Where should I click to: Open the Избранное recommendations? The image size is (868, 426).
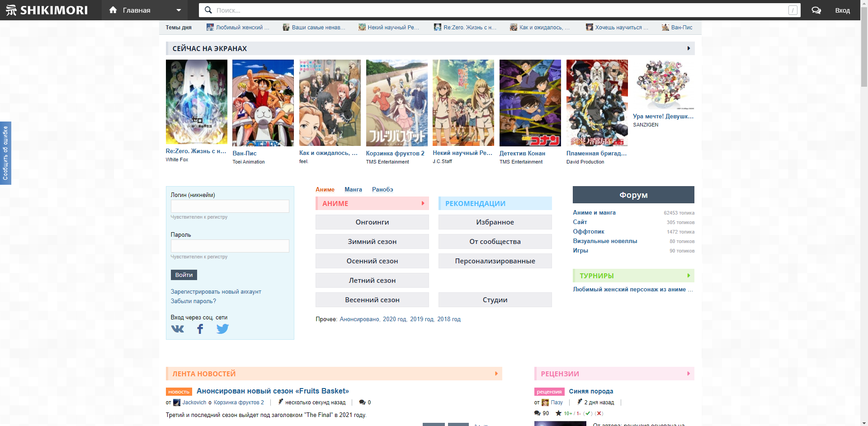(x=495, y=222)
